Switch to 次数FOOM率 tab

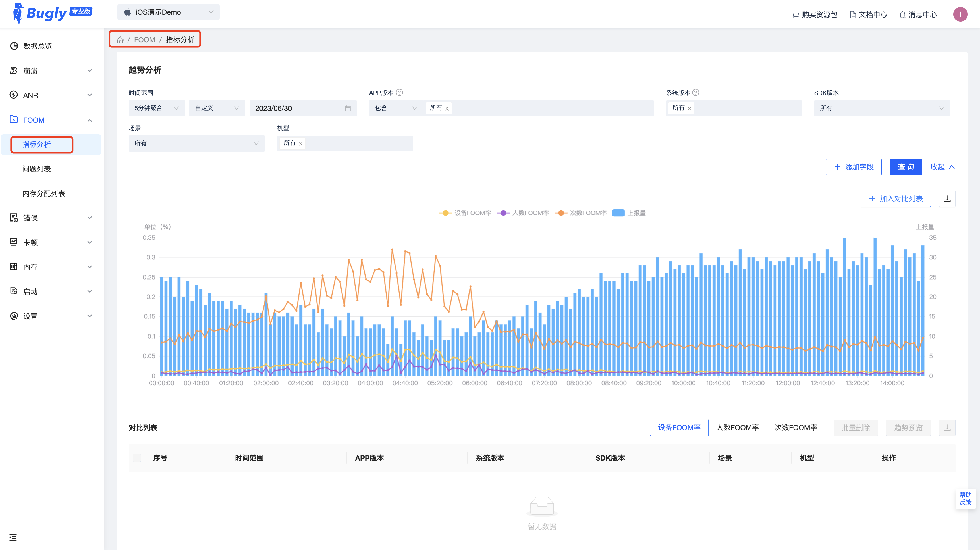796,428
